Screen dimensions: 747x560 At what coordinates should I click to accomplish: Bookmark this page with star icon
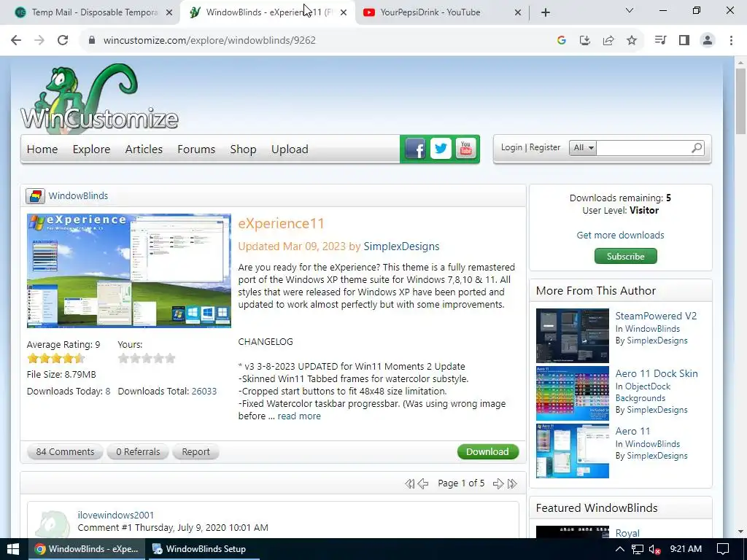(x=632, y=40)
